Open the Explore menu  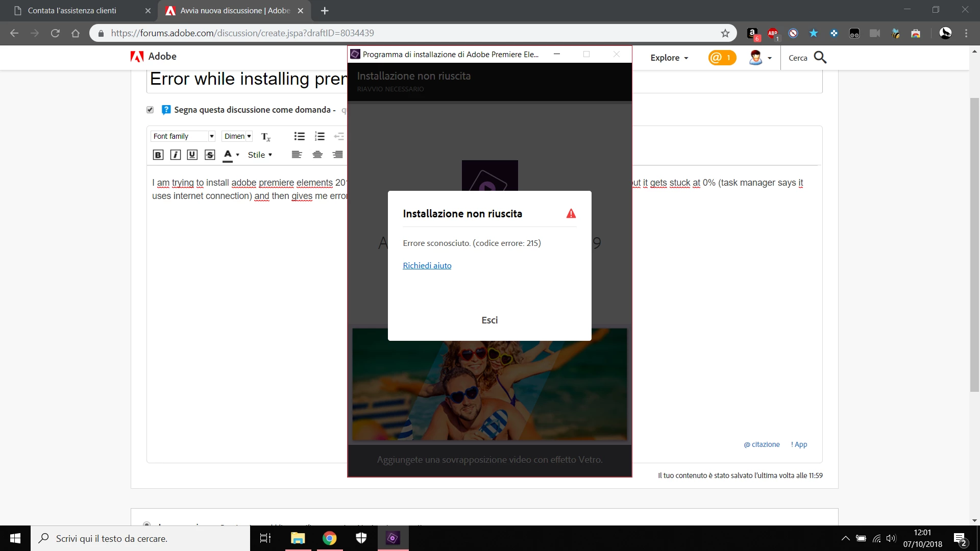click(x=669, y=58)
